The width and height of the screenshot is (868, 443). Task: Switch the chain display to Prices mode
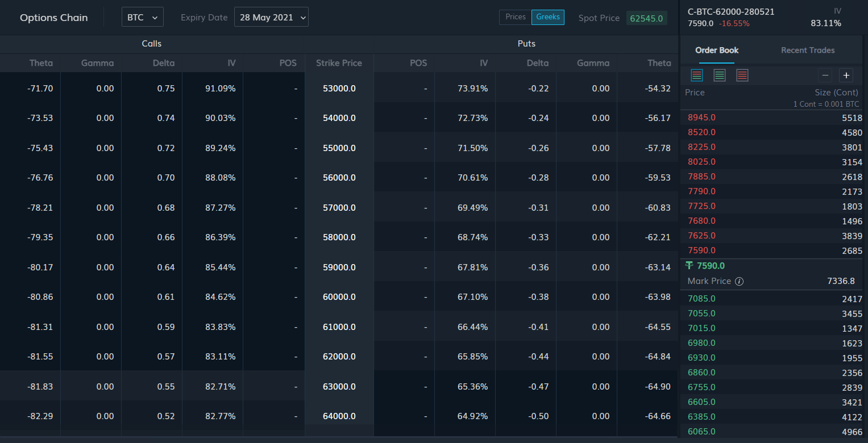coord(515,17)
